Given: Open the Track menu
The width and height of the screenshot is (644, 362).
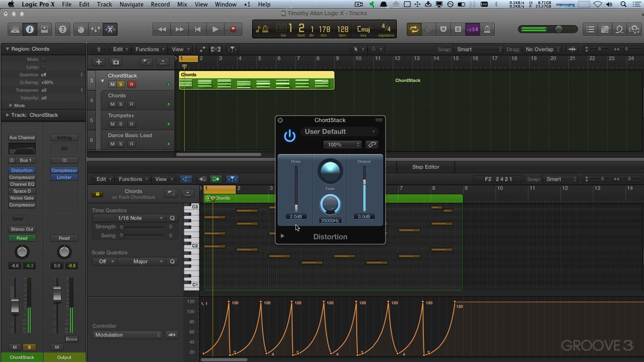Looking at the screenshot, I should coord(104,4).
